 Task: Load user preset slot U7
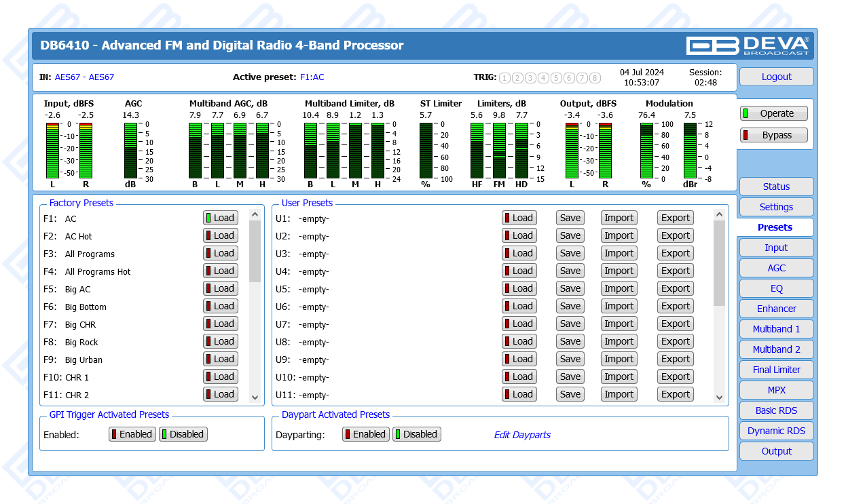click(x=519, y=324)
